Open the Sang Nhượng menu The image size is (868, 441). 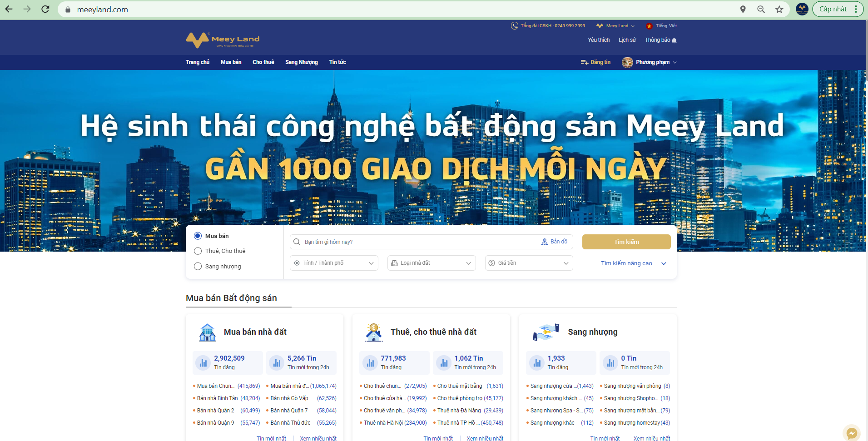(x=302, y=62)
